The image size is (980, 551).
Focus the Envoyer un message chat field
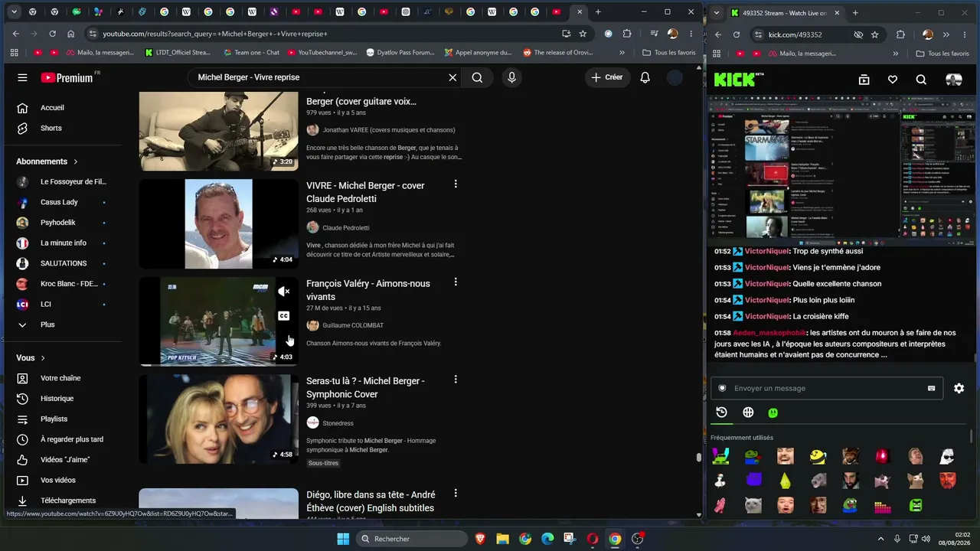pyautogui.click(x=827, y=388)
